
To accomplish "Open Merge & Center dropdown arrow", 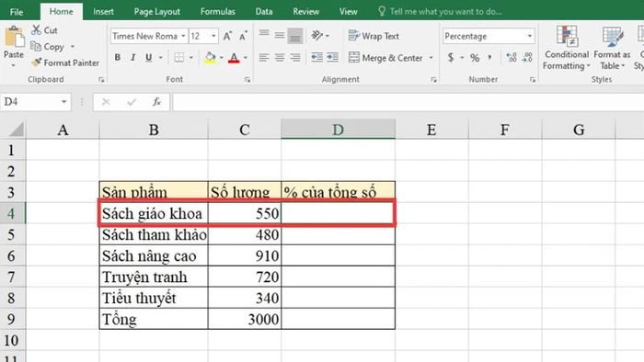I will point(431,58).
